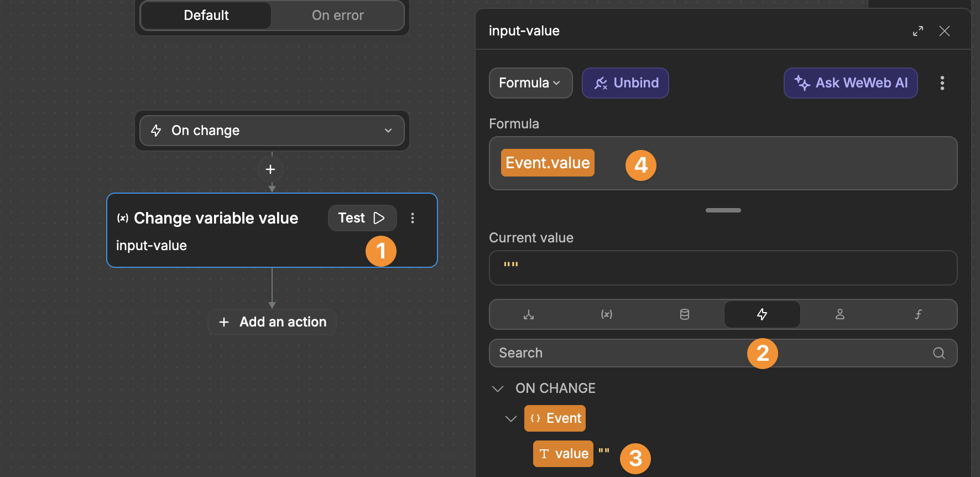Screen dimensions: 980x477
Task: Select the user/auth tab icon
Action: click(840, 314)
